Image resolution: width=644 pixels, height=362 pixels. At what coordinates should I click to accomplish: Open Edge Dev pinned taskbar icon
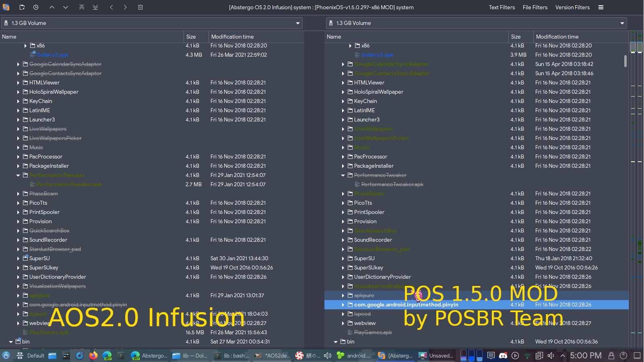[107, 356]
